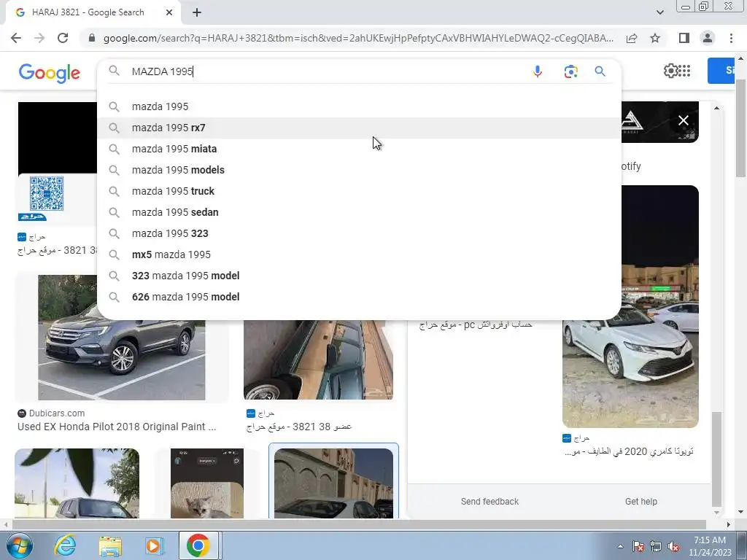Click the browser forward arrow
747x560 pixels.
39,38
